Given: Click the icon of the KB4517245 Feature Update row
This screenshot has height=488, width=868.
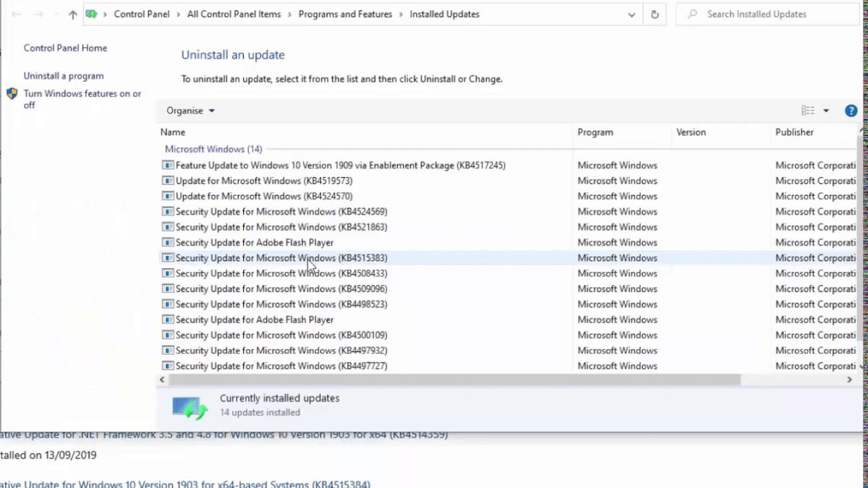Looking at the screenshot, I should click(168, 166).
